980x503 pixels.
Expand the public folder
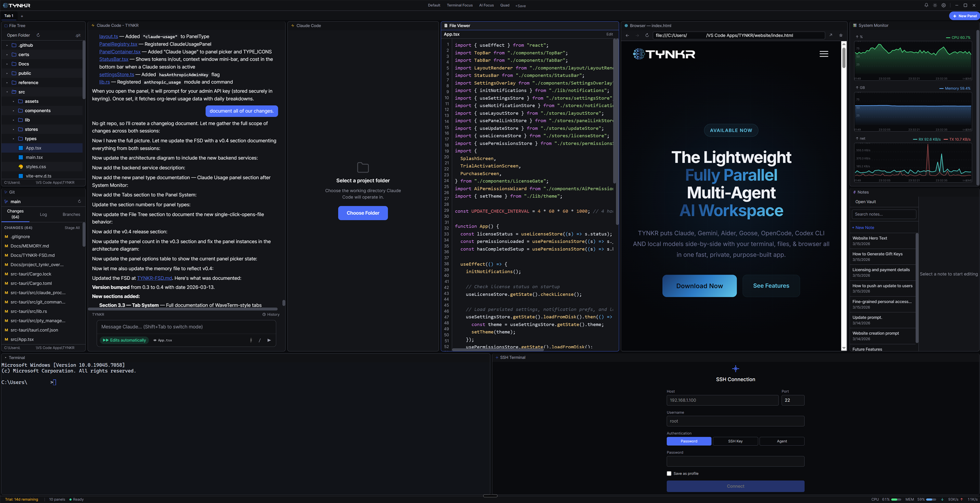coord(7,73)
